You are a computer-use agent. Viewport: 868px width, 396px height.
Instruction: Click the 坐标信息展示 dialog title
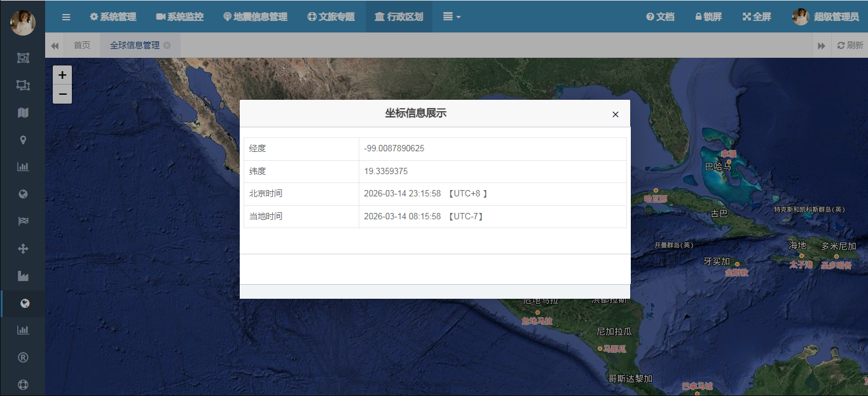416,114
